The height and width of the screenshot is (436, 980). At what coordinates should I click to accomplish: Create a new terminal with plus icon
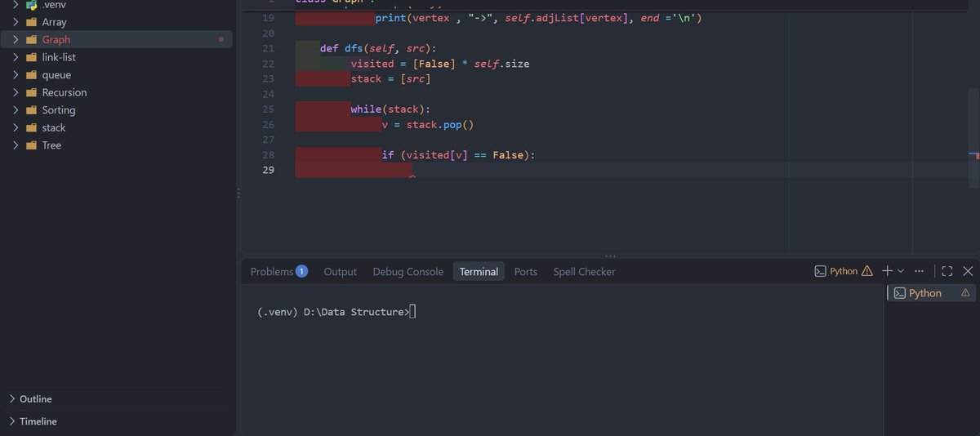(x=887, y=271)
